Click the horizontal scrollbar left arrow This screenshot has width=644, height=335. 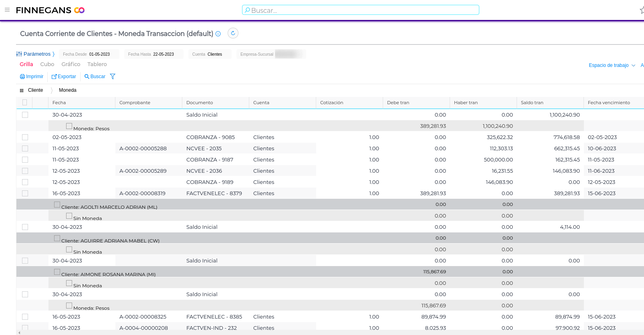click(19, 333)
